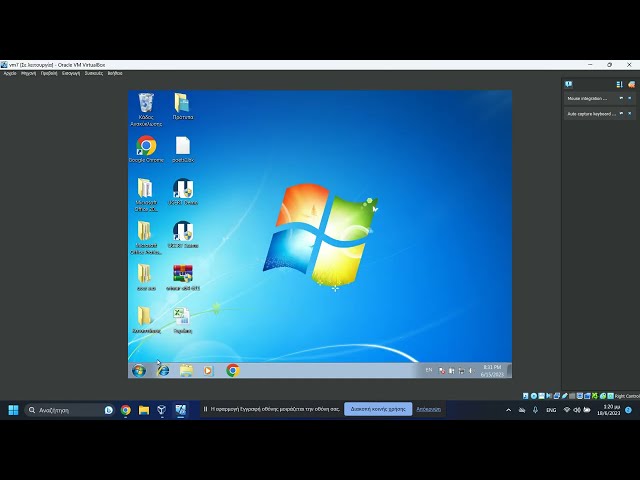
Task: Click the Show desktop strip in the Windows 7 taskbar
Action: click(509, 371)
